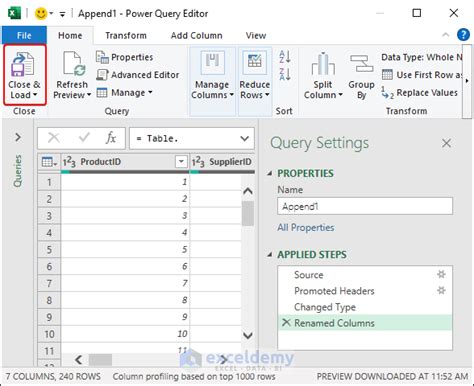Select the ProductID column header
The height and width of the screenshot is (386, 474).
125,162
